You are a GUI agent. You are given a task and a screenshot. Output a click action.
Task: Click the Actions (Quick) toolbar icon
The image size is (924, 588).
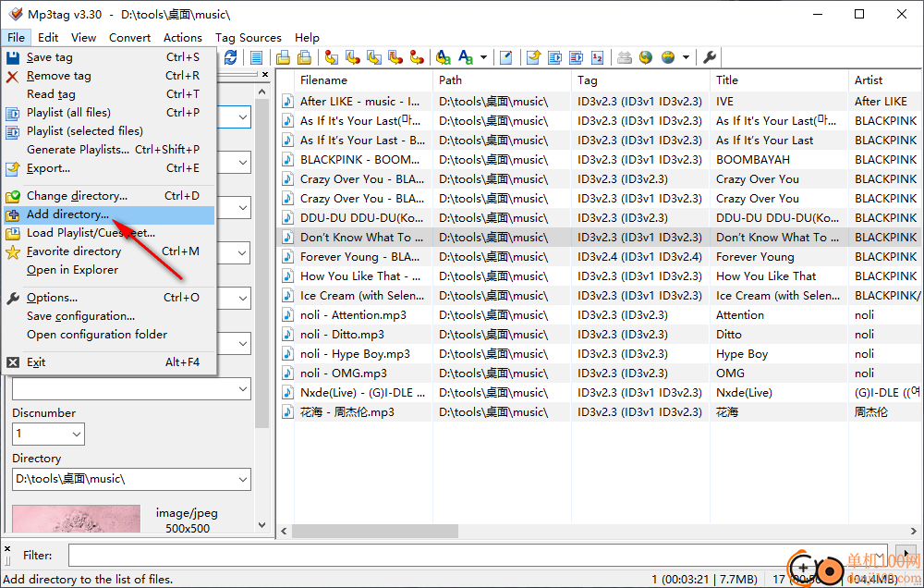coord(466,57)
